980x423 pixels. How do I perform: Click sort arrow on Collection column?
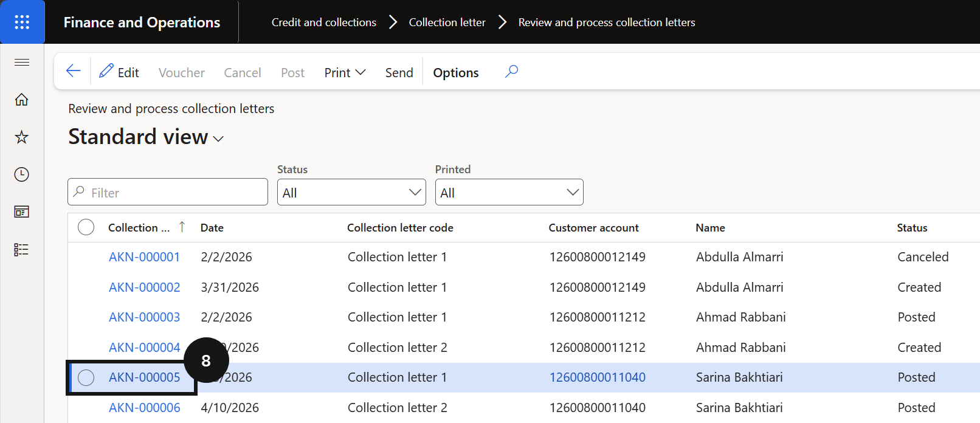pyautogui.click(x=182, y=227)
